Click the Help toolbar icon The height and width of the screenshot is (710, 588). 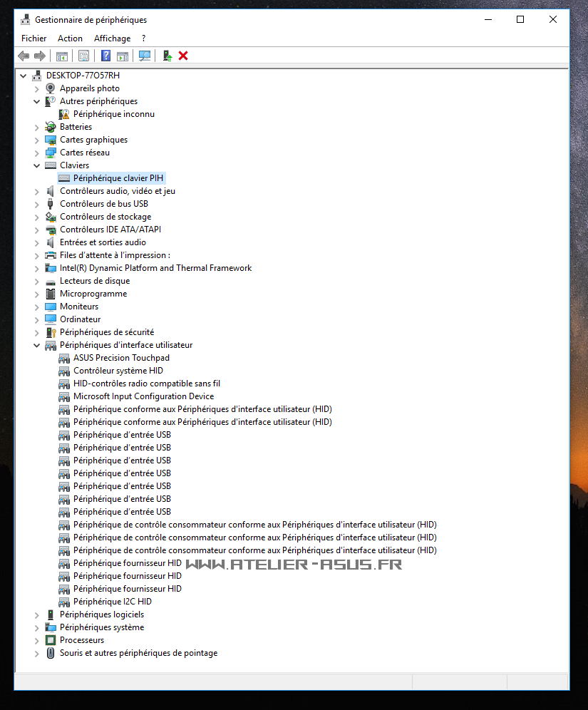pos(105,56)
